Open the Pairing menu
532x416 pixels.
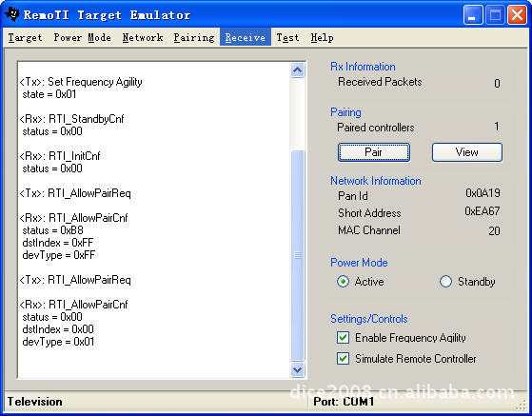pyautogui.click(x=194, y=38)
